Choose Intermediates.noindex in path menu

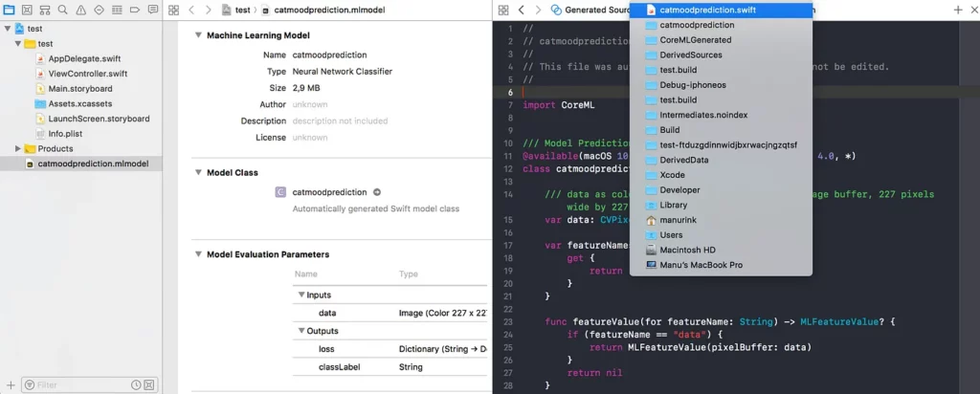pyautogui.click(x=721, y=115)
